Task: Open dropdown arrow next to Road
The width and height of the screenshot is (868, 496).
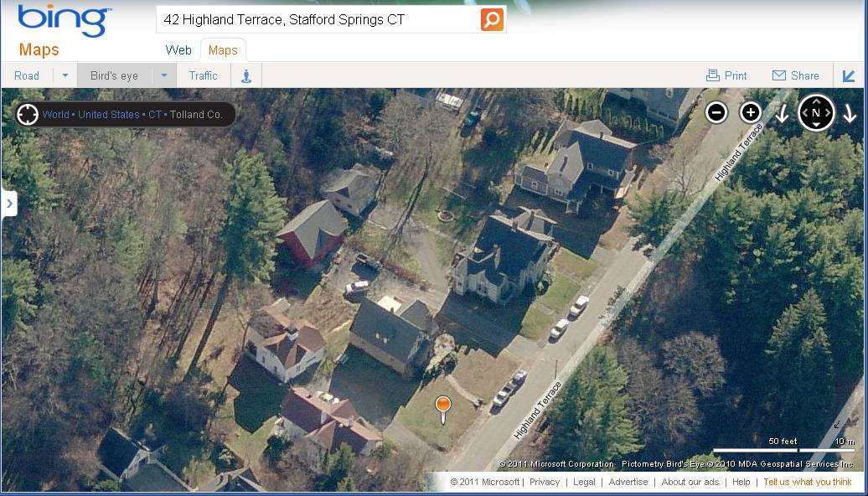Action: [65, 76]
